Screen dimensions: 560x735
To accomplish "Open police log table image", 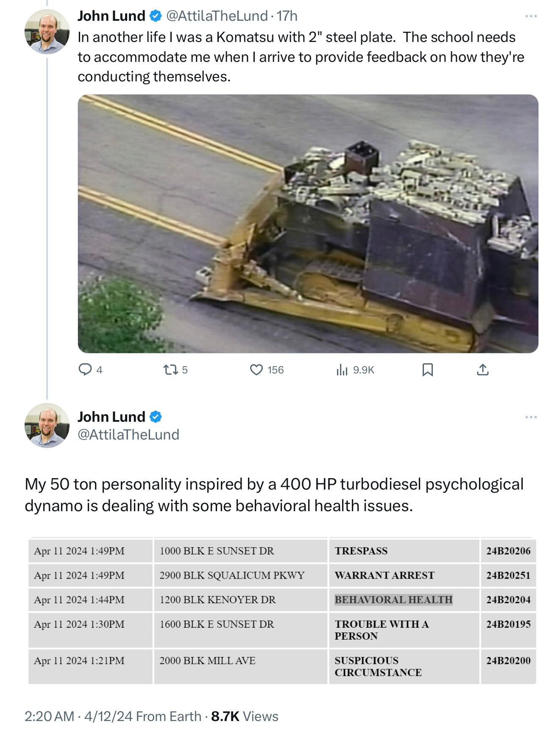I will coord(282,611).
